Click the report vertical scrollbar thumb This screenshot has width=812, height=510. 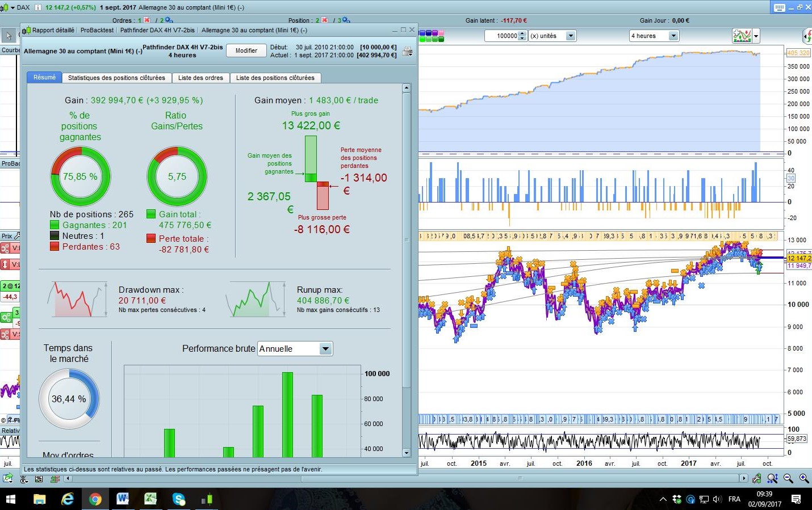[406, 239]
